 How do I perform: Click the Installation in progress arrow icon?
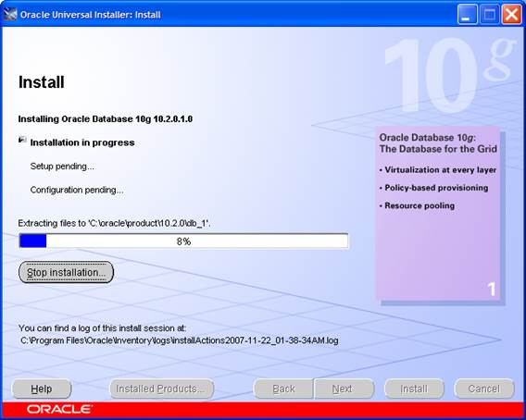[x=22, y=140]
